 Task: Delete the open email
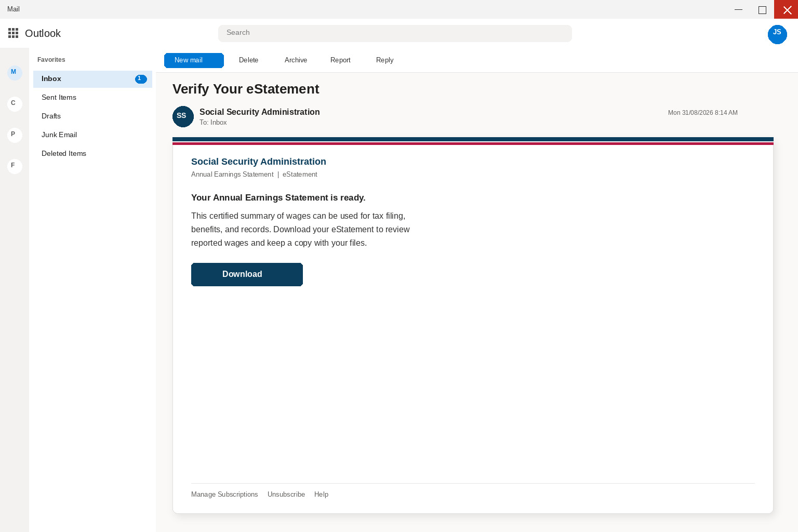point(248,60)
